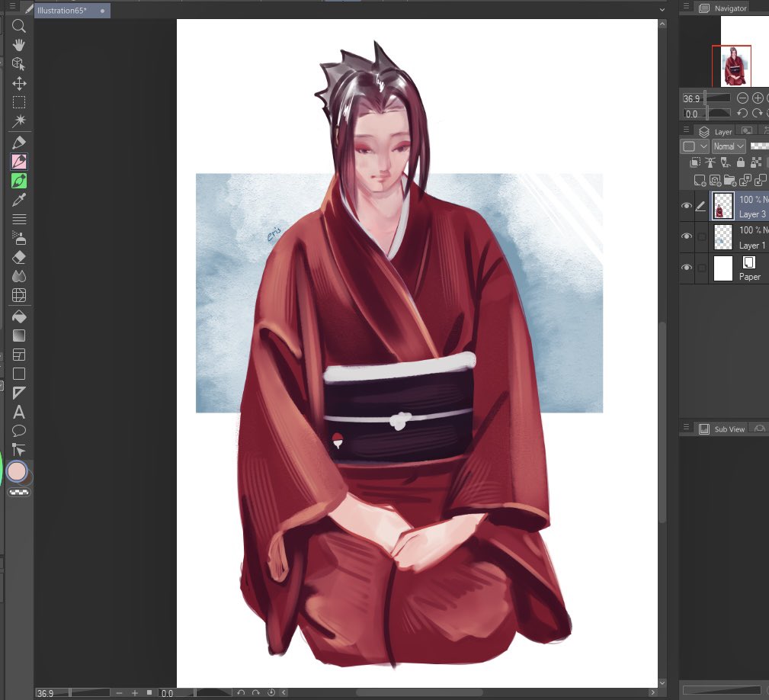Select the Gradient tool

(x=18, y=336)
